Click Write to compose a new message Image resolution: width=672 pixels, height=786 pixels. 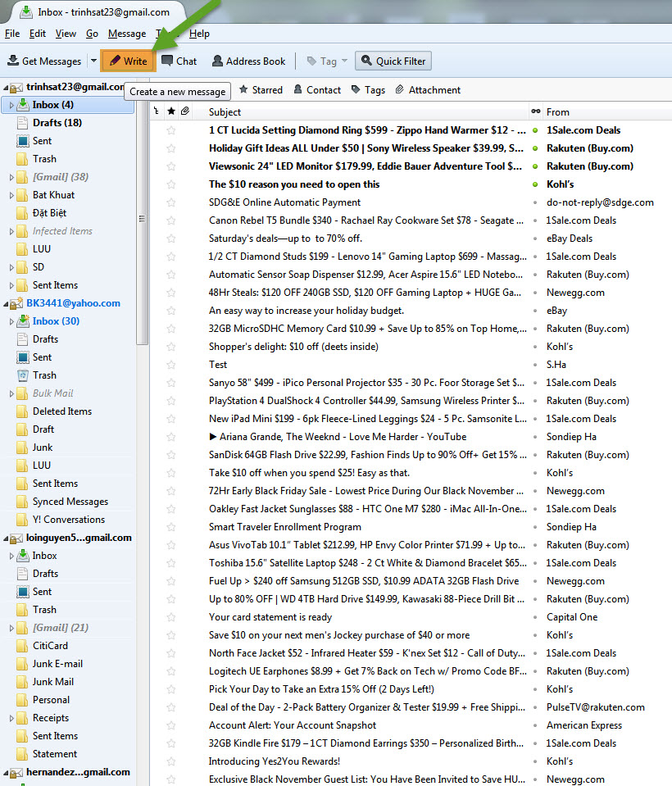pos(129,61)
